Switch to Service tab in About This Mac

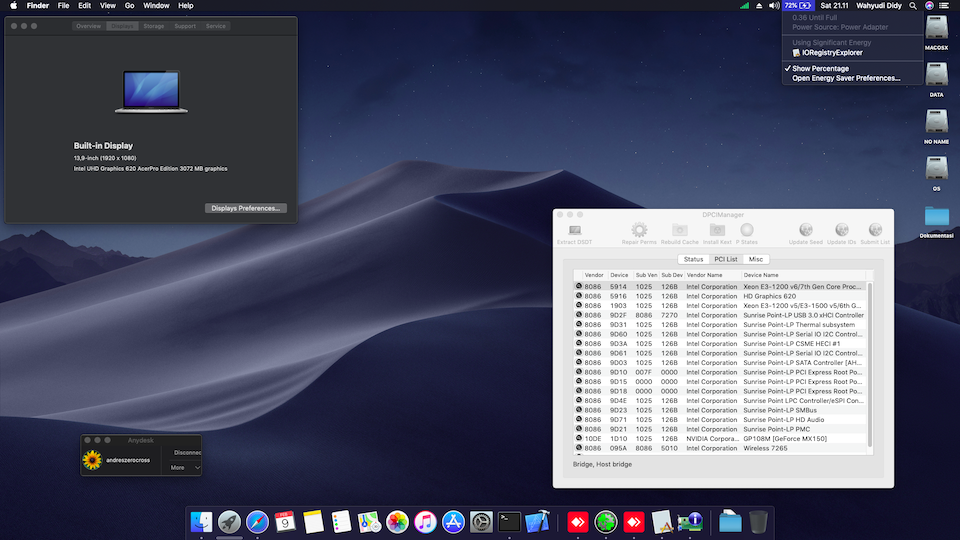216,26
